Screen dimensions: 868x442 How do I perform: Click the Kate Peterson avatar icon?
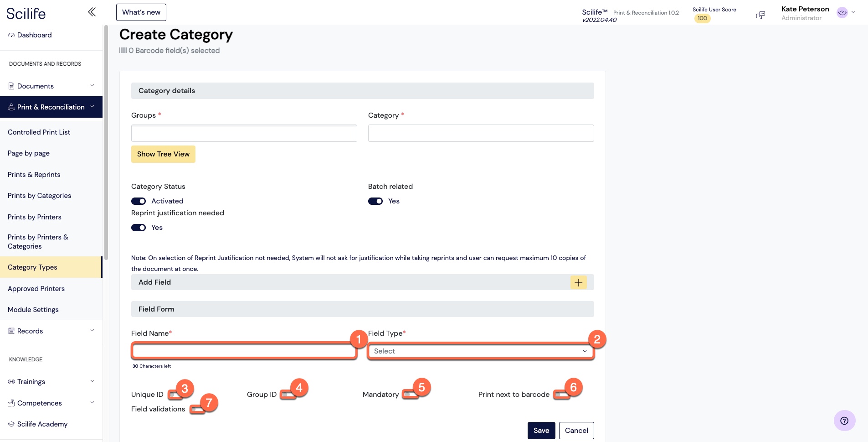pyautogui.click(x=842, y=13)
